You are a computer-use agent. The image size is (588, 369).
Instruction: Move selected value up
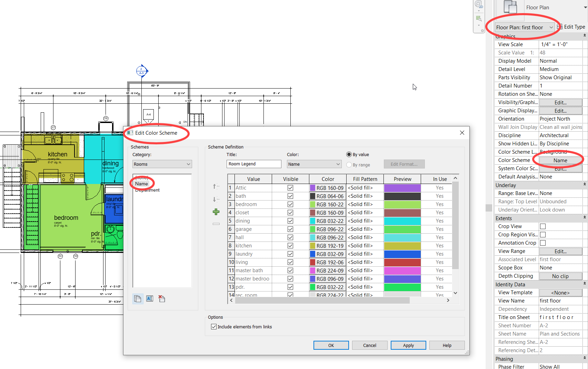[x=216, y=186]
